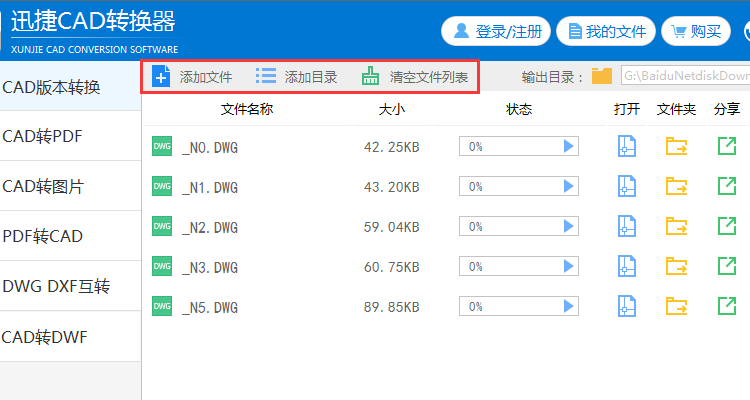Click the 状态 status column header

[519, 109]
